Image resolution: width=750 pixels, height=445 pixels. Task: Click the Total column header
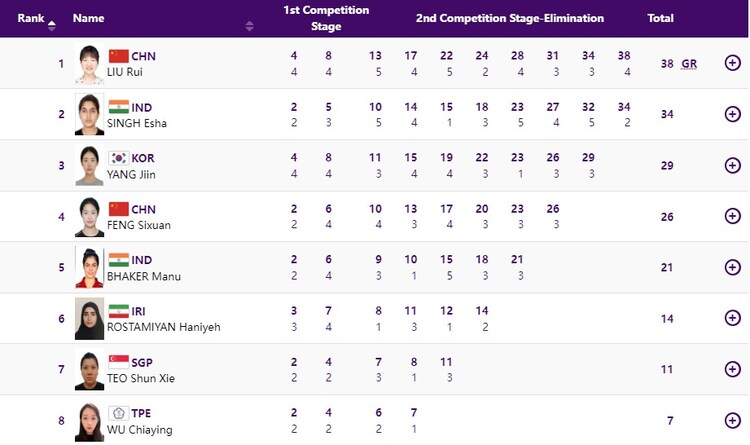(x=660, y=18)
